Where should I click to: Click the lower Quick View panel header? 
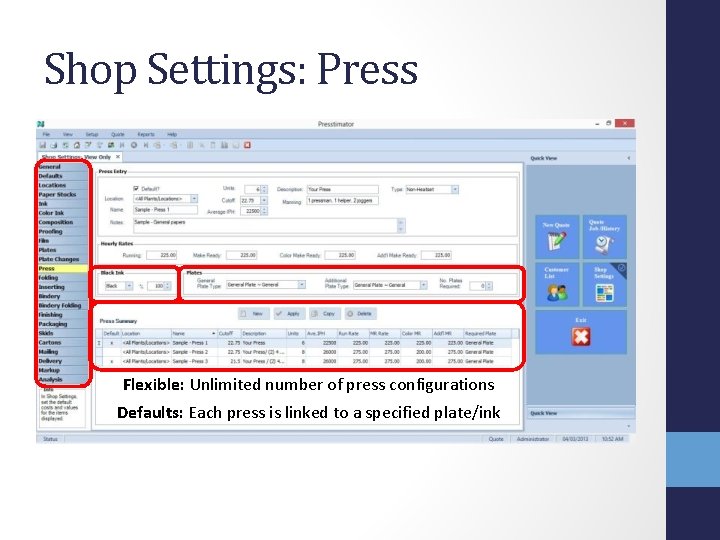(x=581, y=413)
